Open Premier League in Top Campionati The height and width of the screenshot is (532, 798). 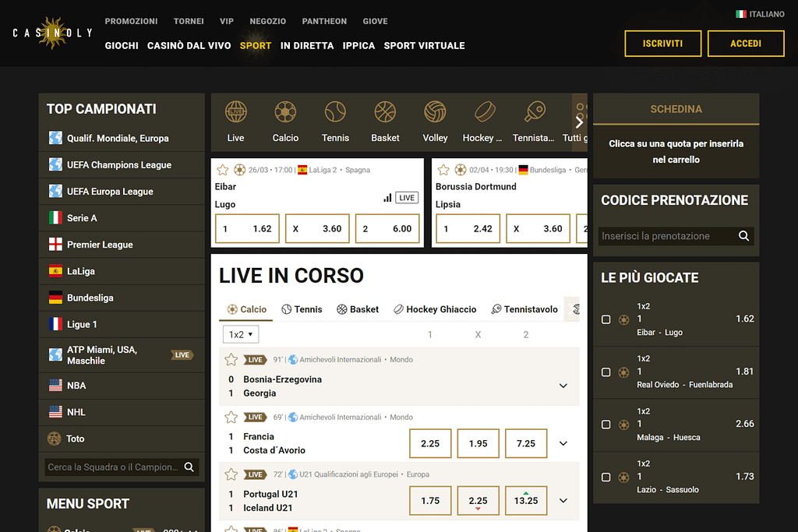tap(122, 245)
